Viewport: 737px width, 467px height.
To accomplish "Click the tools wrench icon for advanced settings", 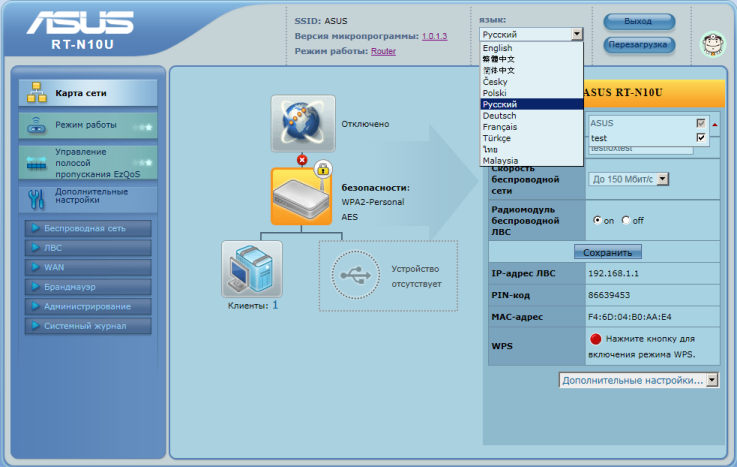I will click(x=36, y=199).
